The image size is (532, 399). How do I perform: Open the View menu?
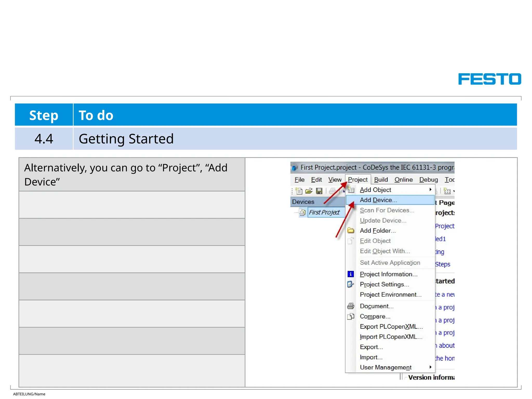[x=335, y=180]
